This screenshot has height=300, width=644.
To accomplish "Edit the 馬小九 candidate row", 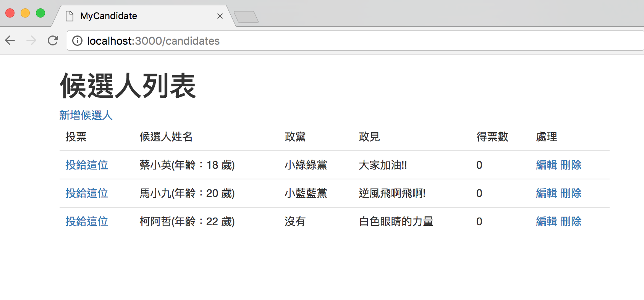I will point(547,193).
